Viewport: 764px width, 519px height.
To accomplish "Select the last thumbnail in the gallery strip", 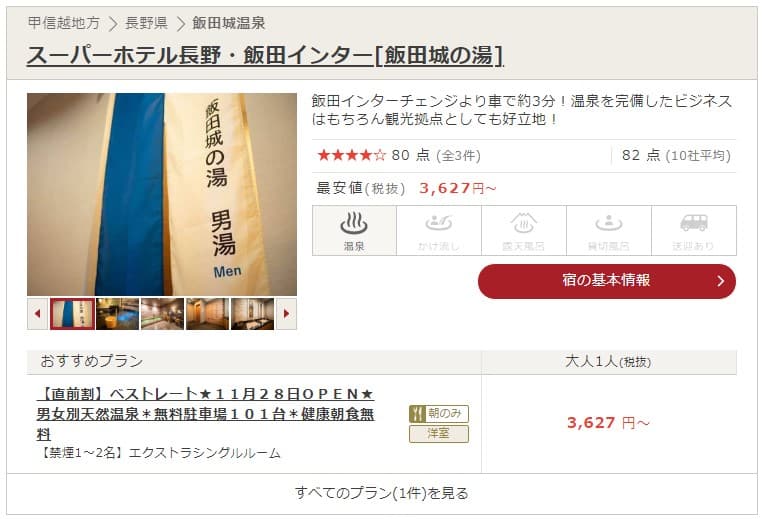I will pos(252,314).
